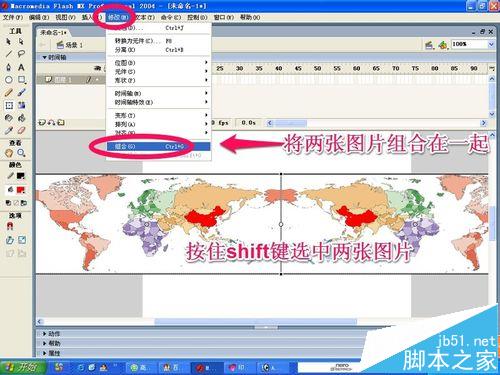Collapse the 时间轴 timeline panel
Screen dimensions: 500x375
click(44, 57)
